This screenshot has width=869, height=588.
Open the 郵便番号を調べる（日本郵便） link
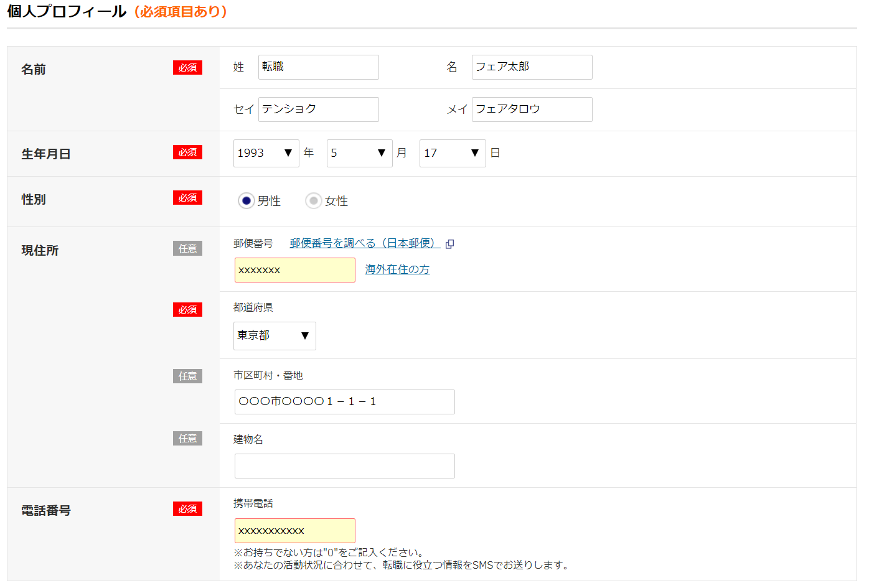click(x=365, y=243)
